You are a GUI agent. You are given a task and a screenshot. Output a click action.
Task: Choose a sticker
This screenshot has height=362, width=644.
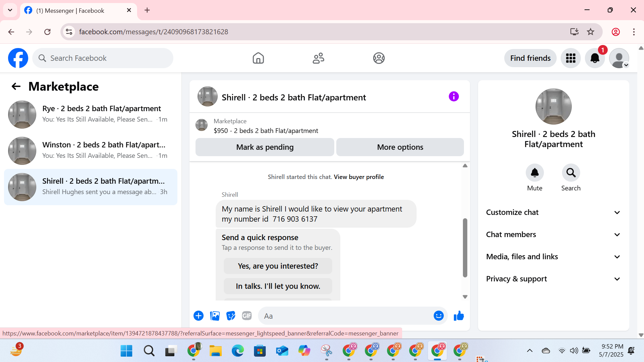[x=231, y=316]
